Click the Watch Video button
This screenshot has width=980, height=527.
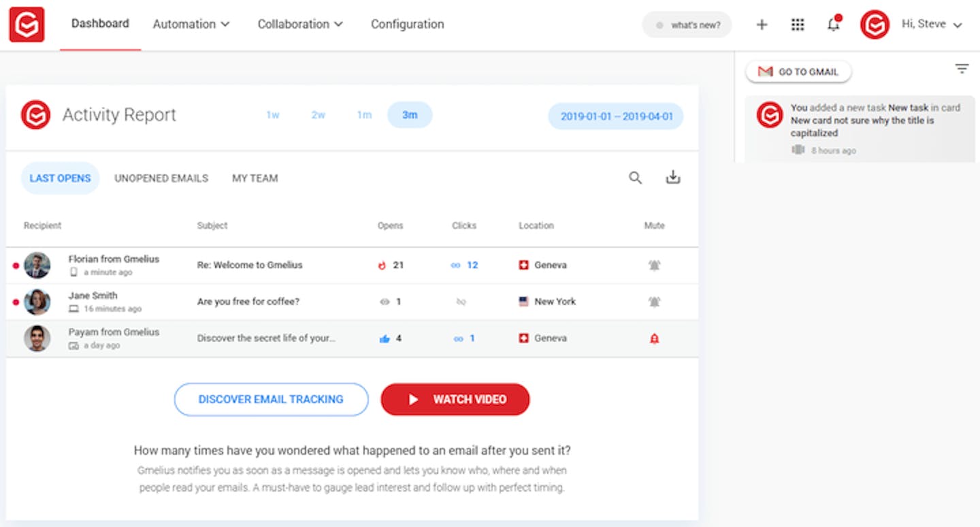pyautogui.click(x=455, y=400)
